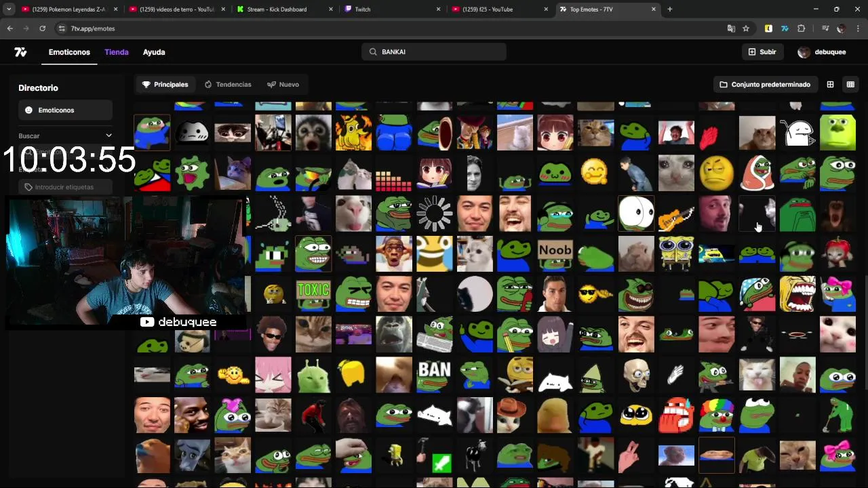868x488 pixels.
Task: Select Emoticonos in the Directorio sidebar
Action: click(65, 110)
